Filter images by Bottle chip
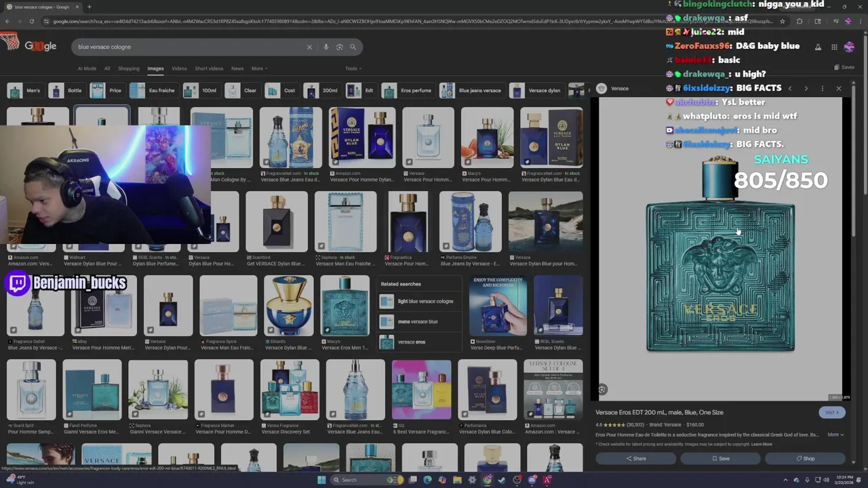 point(66,90)
